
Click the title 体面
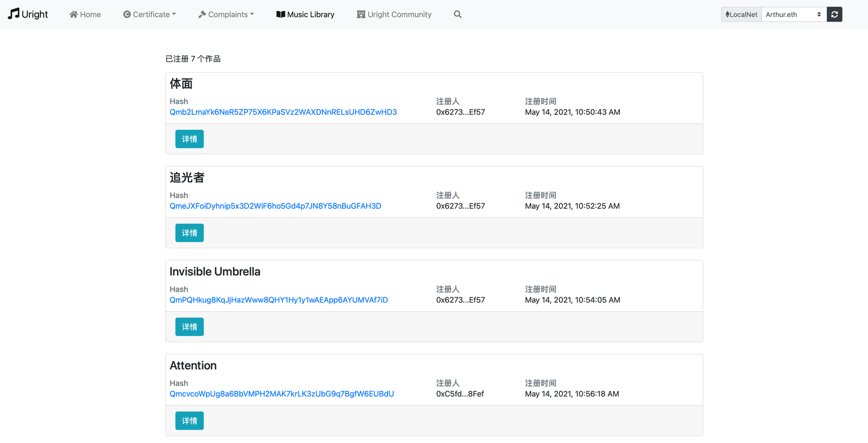click(x=181, y=84)
